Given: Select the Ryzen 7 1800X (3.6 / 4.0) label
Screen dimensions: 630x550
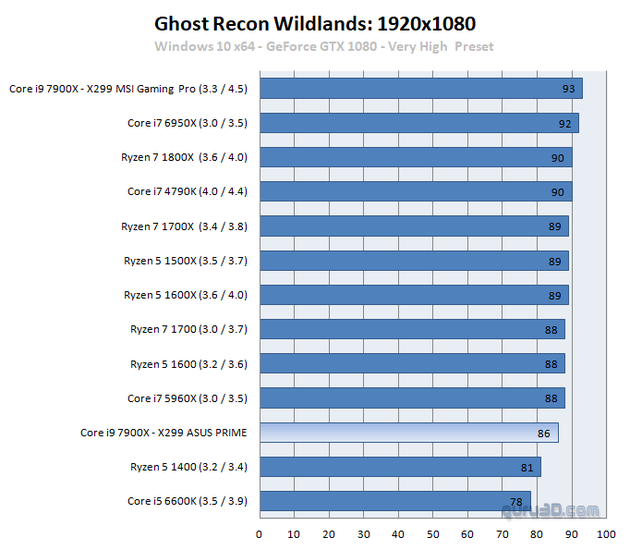Looking at the screenshot, I should click(x=184, y=157).
